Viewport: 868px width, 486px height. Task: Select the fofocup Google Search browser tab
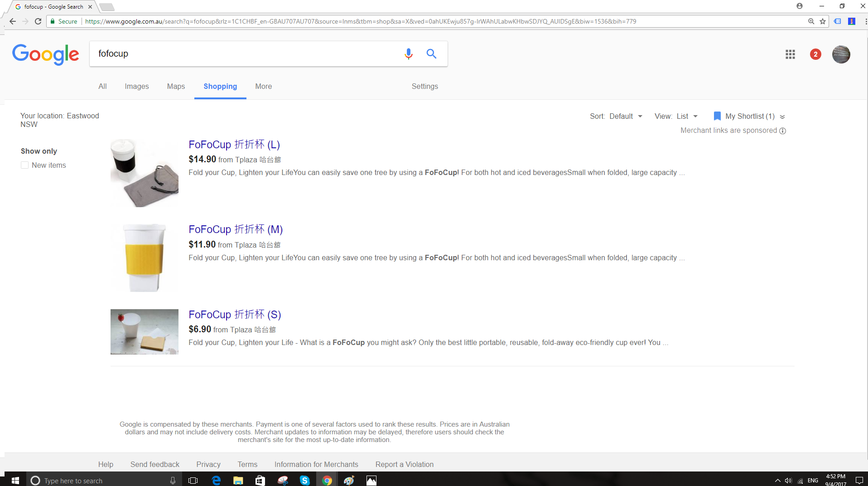point(53,6)
